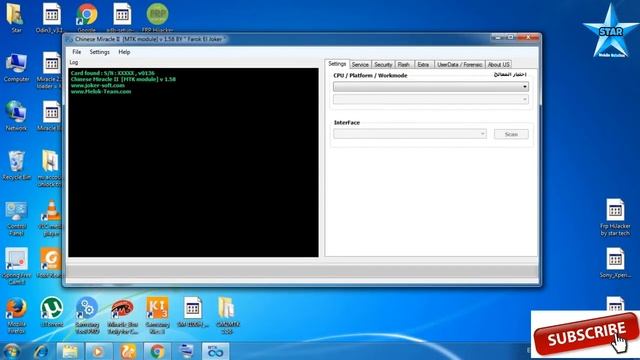Switch to the Service tab
Viewport: 640px width, 360px height.
(x=360, y=64)
